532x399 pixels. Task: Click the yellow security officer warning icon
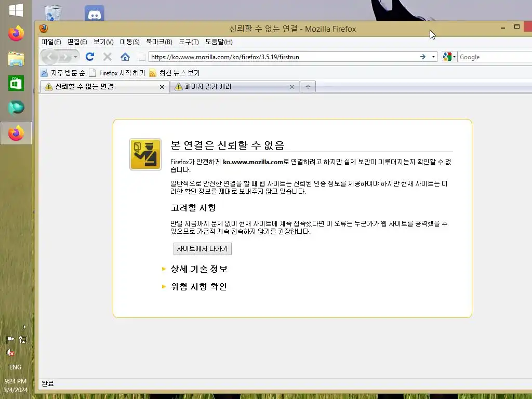pos(145,154)
